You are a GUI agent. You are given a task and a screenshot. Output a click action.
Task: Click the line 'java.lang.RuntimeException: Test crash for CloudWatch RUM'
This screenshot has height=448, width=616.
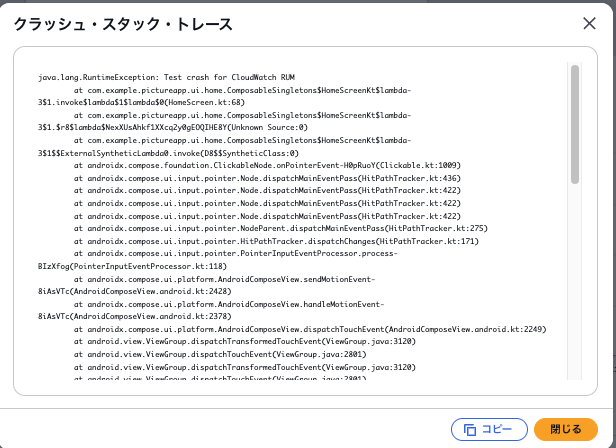tap(166, 77)
